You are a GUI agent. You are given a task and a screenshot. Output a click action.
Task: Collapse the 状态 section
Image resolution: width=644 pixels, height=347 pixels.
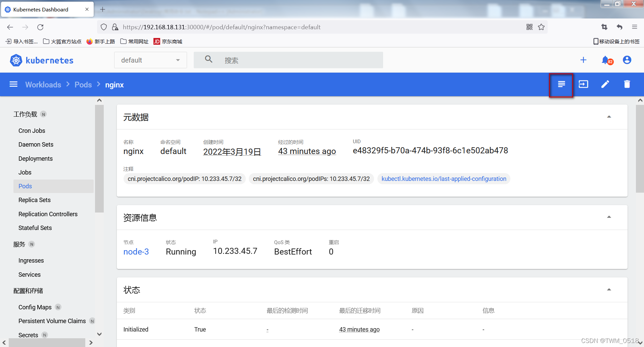pos(609,290)
